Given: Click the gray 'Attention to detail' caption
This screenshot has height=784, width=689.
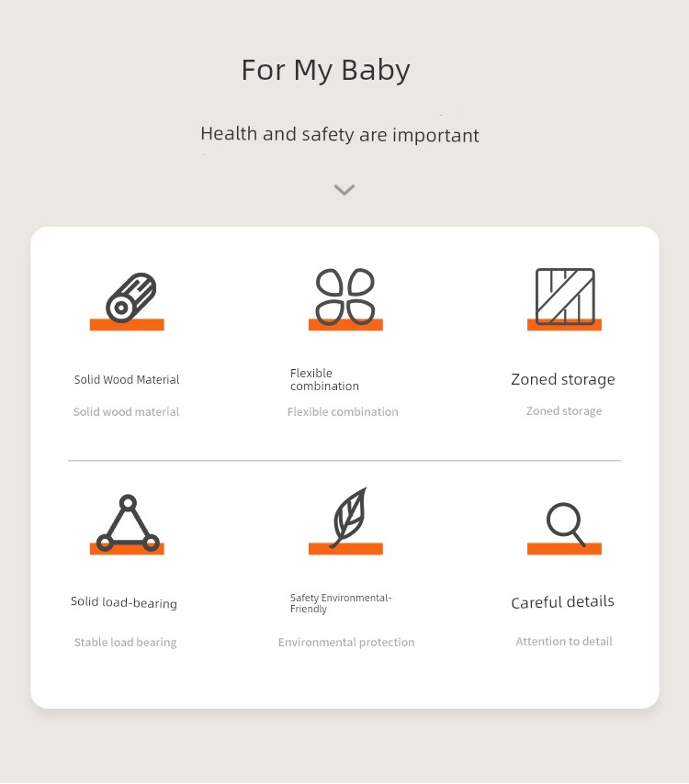Looking at the screenshot, I should tap(564, 641).
